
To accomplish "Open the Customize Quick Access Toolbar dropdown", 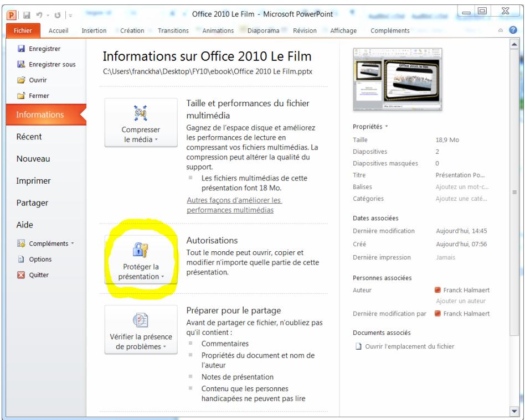I will [x=71, y=15].
